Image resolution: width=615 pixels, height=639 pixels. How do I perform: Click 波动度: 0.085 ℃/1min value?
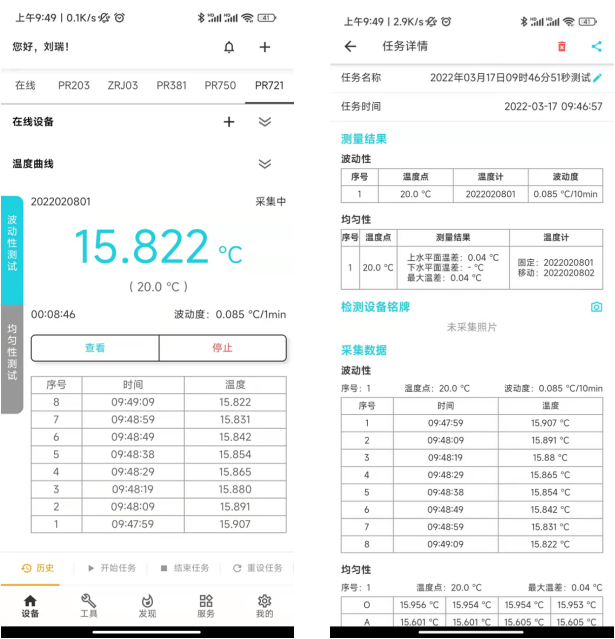coord(230,315)
